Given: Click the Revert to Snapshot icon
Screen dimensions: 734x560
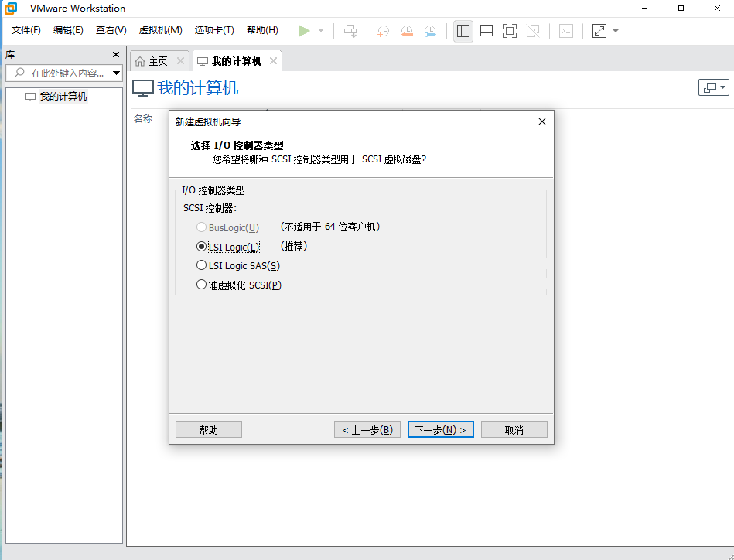Looking at the screenshot, I should tap(407, 31).
